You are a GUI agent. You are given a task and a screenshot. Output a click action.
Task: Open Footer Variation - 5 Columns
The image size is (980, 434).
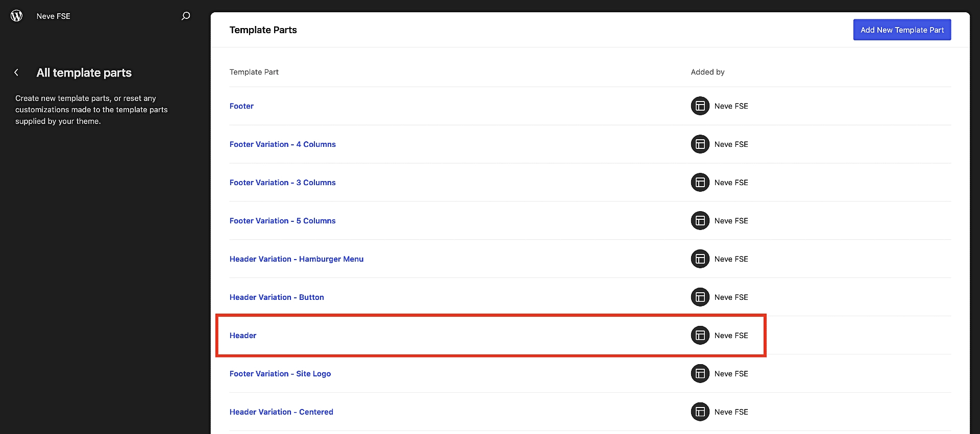tap(282, 221)
